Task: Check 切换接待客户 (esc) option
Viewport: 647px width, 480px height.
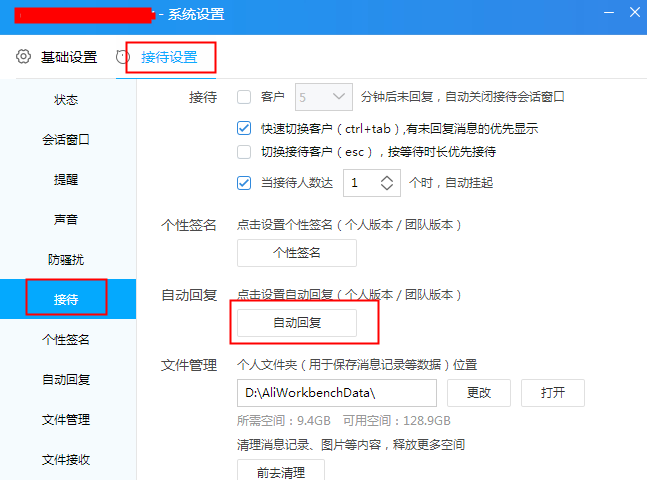Action: click(244, 152)
